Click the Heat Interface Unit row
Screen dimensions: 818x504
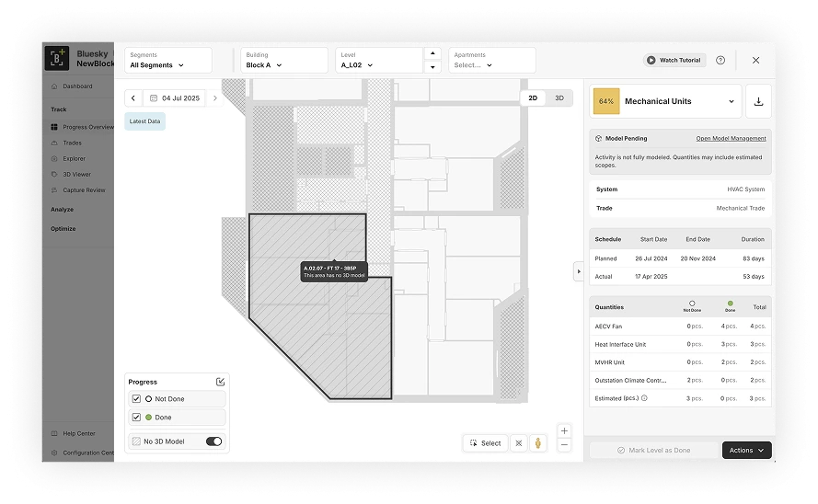tap(680, 345)
